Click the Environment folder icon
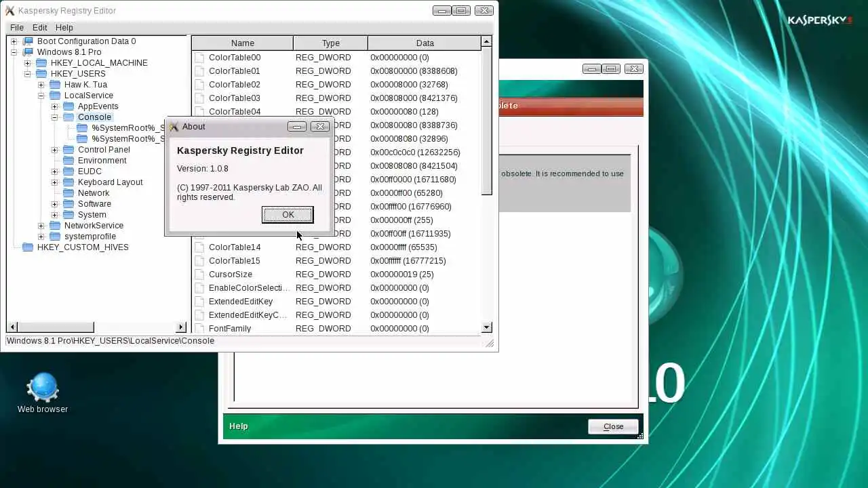This screenshot has height=488, width=868. coord(68,161)
